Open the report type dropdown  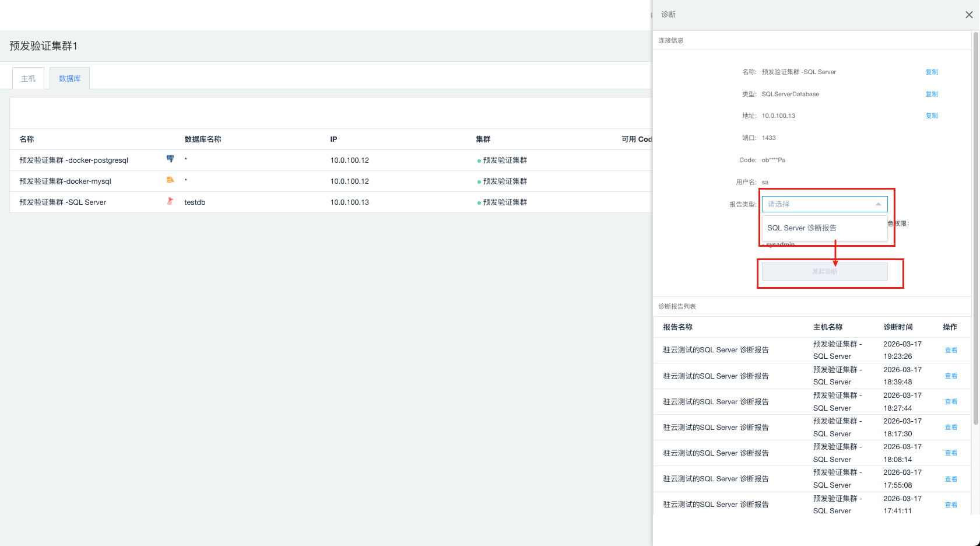pyautogui.click(x=819, y=204)
